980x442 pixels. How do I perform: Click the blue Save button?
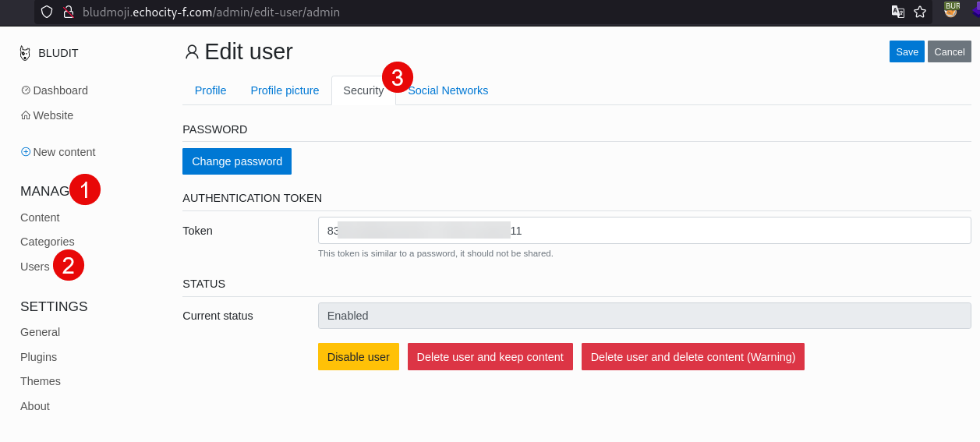907,51
